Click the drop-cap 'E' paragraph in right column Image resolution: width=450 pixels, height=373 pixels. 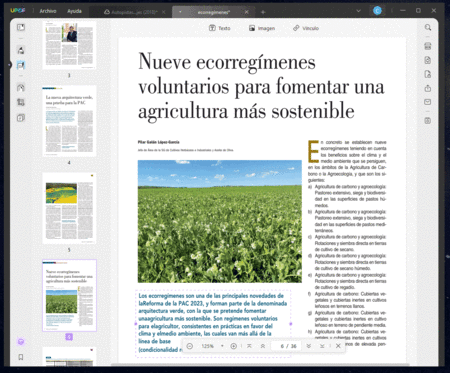347,161
